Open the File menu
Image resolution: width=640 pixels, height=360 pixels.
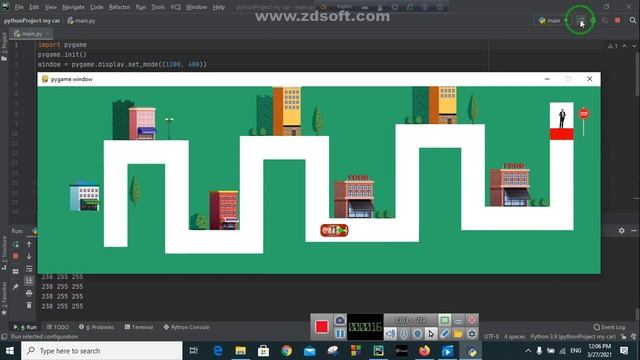coord(19,7)
